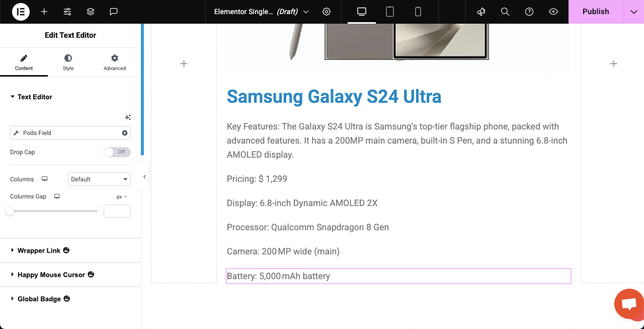Image resolution: width=644 pixels, height=329 pixels.
Task: Select the Display: 6.8-inch Dynamic AMOLED text
Action: click(302, 203)
